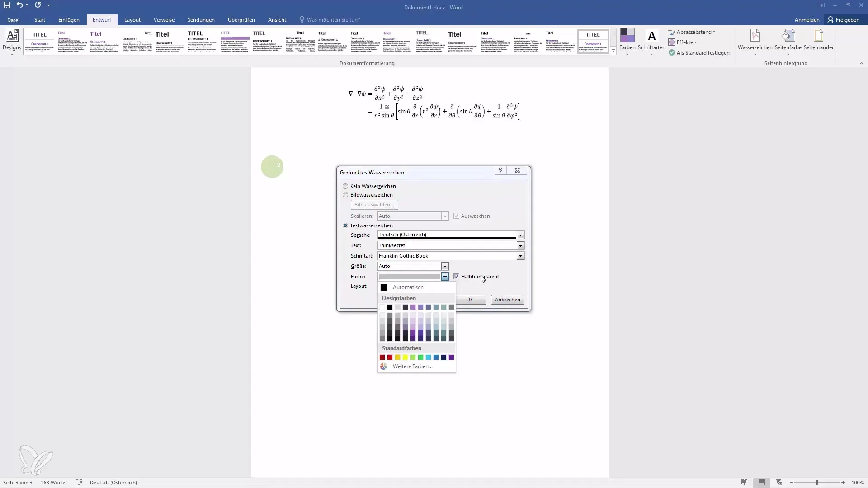
Task: Click the lightbulb Tell Me icon
Action: pyautogui.click(x=302, y=20)
